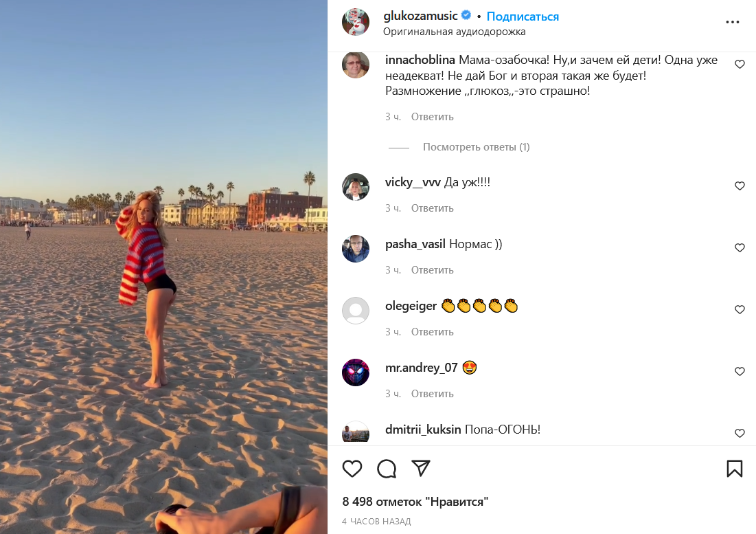The width and height of the screenshot is (756, 534).
Task: Like pasha_vasil's comment heart
Action: [740, 248]
